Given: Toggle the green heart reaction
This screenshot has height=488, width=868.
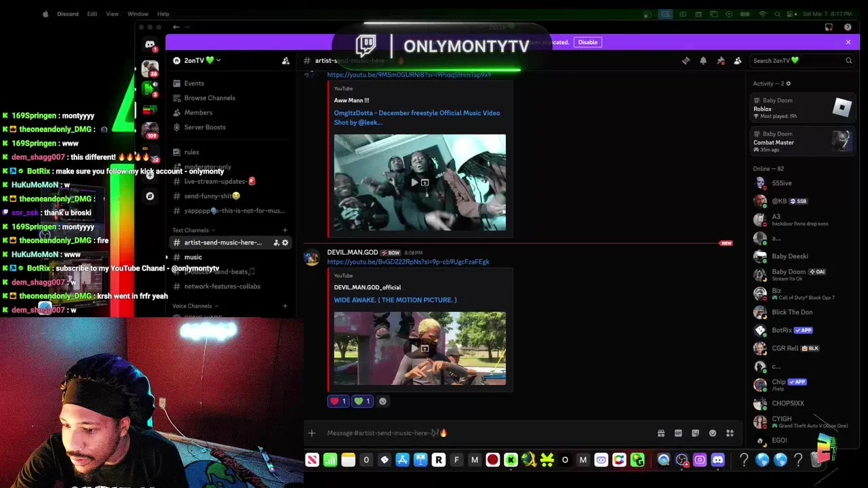Looking at the screenshot, I should click(363, 401).
